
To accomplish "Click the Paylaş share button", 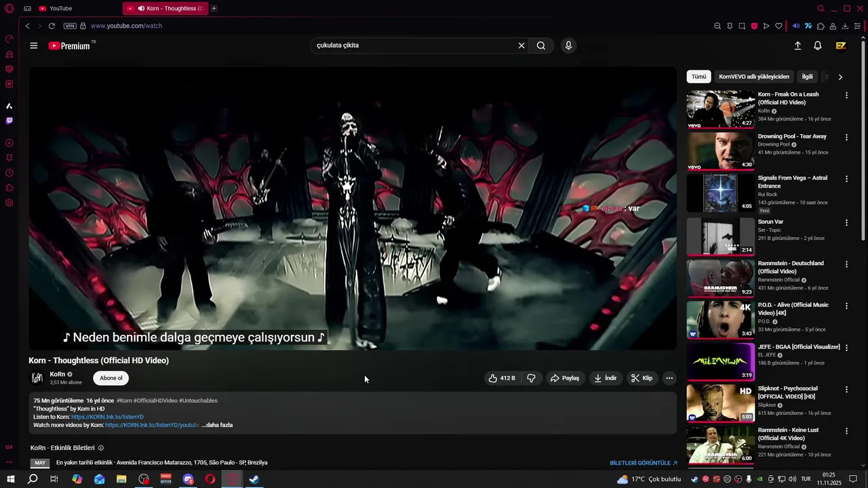I will click(x=565, y=378).
